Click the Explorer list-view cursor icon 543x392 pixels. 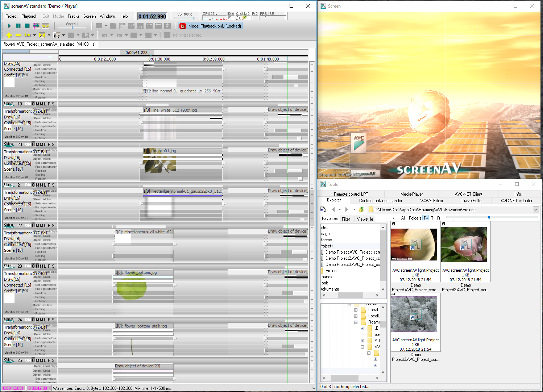point(324,209)
